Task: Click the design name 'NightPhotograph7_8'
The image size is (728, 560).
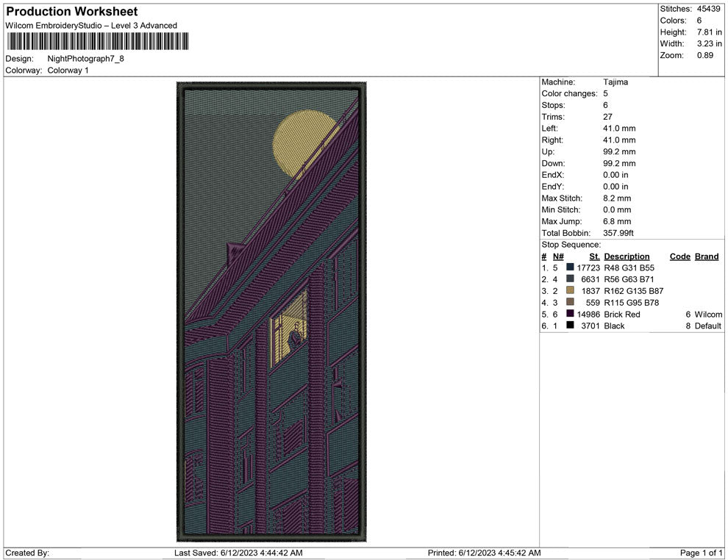Action: pyautogui.click(x=85, y=59)
